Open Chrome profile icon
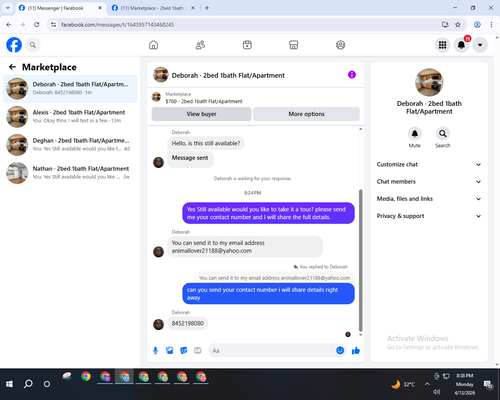This screenshot has height=400, width=500. pos(477,25)
